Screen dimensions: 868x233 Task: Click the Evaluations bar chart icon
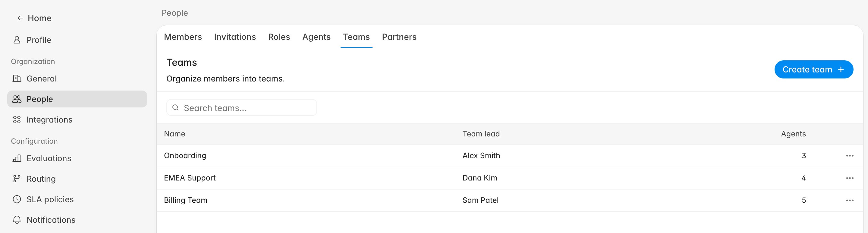click(x=17, y=158)
